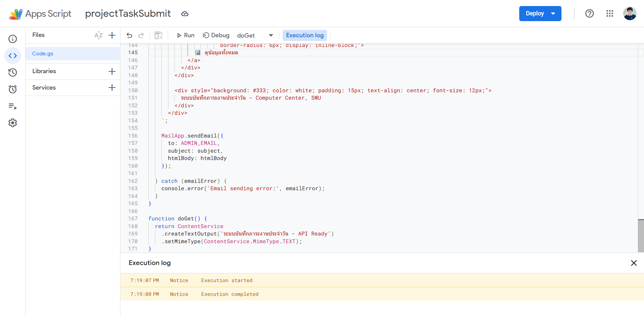
Task: Open the Help question mark icon
Action: coord(589,13)
